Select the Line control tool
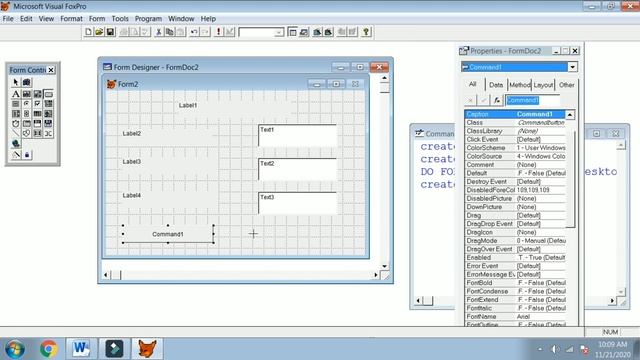This screenshot has width=640, height=360. (16, 133)
